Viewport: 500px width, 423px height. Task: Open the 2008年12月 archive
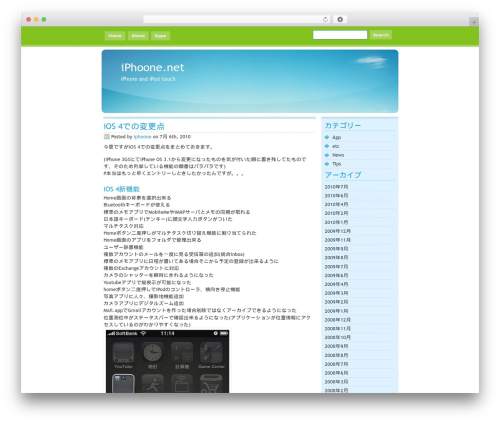pos(338,320)
